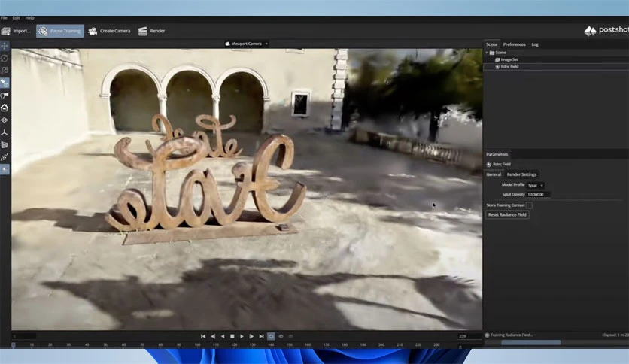Click the Rdnc Field icon under Parameters
Viewport: 629px width, 364px height.
pyautogui.click(x=488, y=165)
